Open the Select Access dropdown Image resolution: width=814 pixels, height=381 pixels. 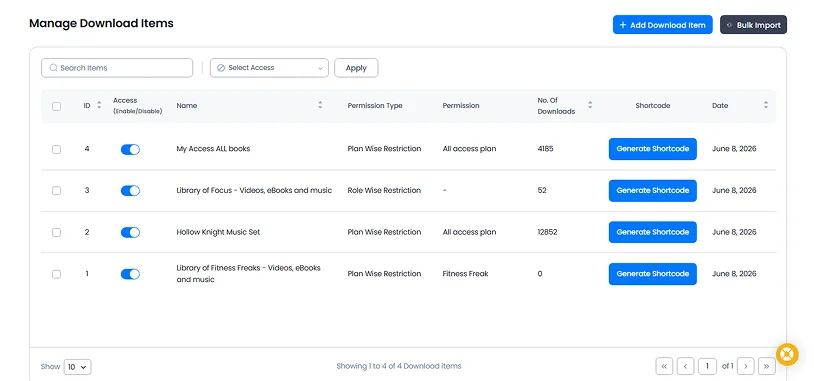click(269, 68)
